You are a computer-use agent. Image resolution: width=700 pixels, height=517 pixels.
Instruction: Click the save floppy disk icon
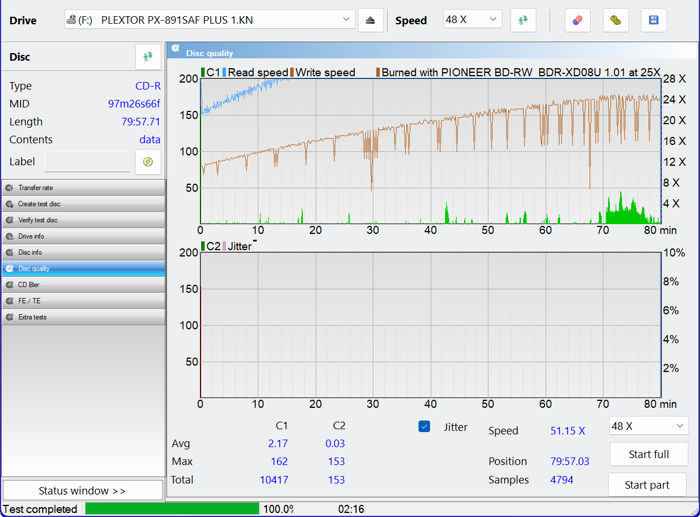[x=654, y=20]
